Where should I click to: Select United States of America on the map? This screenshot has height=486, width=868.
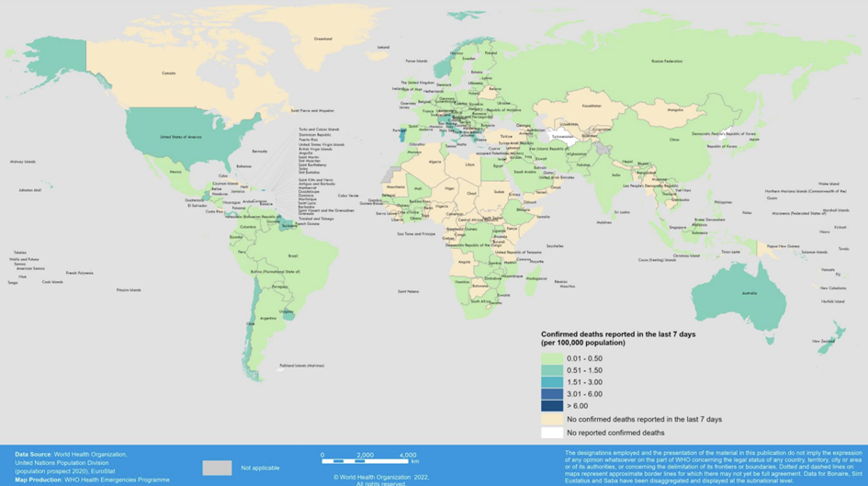tap(179, 136)
